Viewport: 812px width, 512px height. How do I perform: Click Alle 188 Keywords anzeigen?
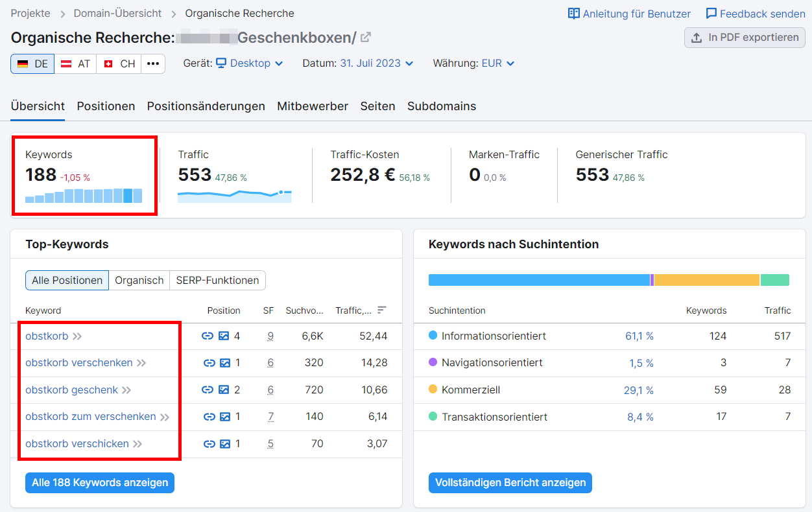(x=99, y=483)
